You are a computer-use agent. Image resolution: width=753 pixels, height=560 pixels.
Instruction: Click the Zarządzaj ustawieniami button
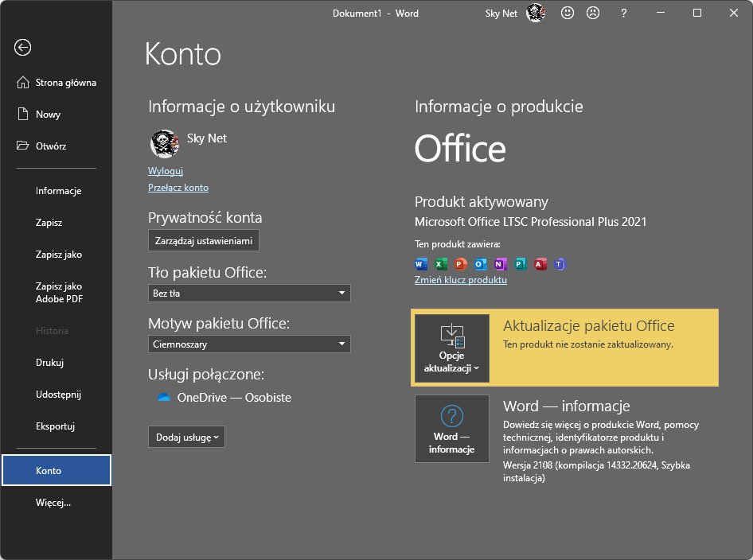click(204, 240)
